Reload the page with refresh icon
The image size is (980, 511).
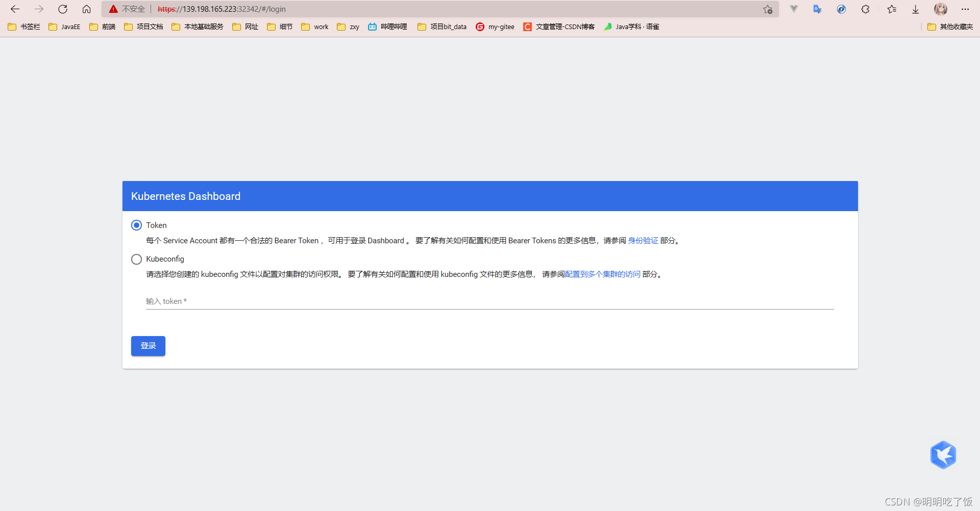coord(63,9)
